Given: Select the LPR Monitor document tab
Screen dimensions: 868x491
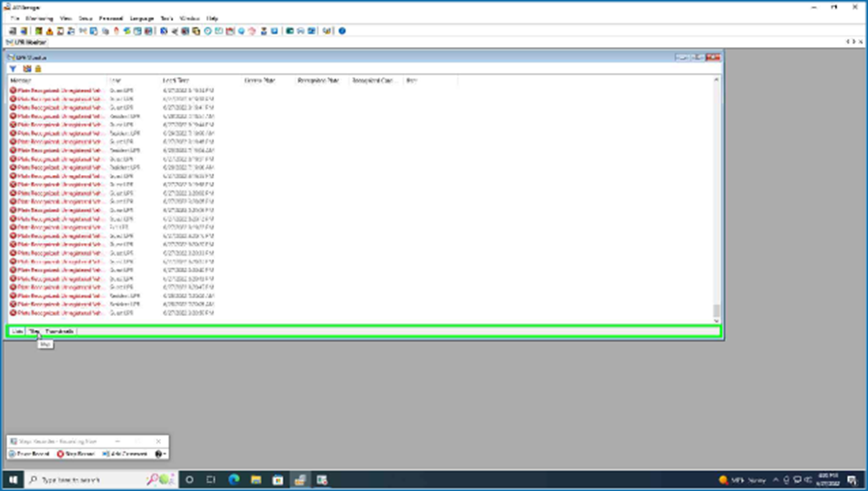Looking at the screenshot, I should [x=26, y=41].
